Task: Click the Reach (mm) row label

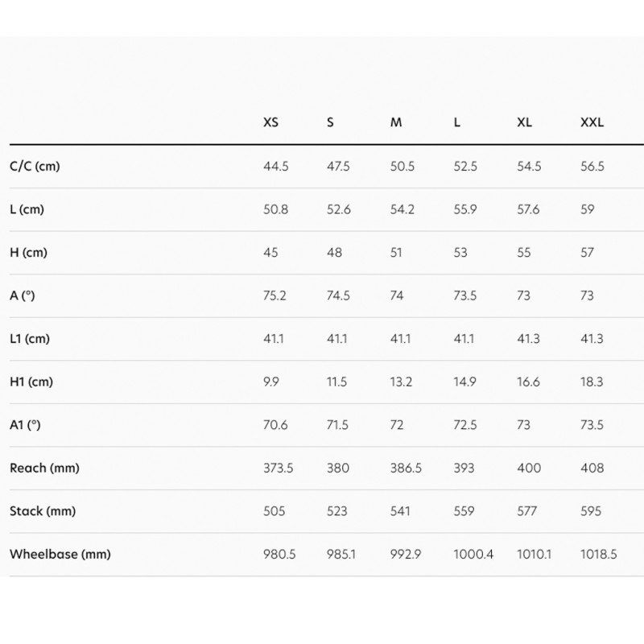Action: point(44,468)
